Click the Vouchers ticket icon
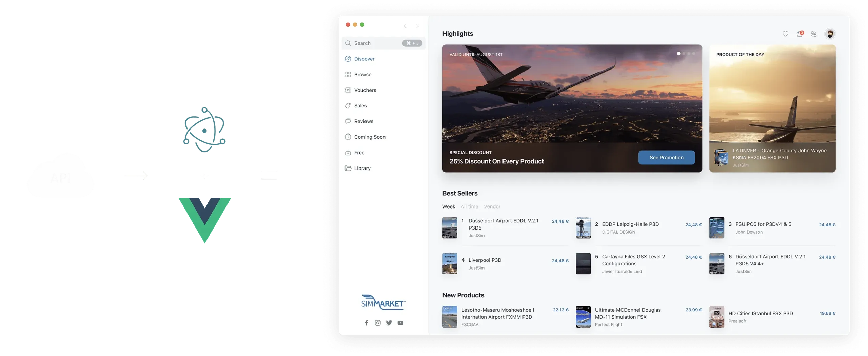The image size is (868, 356). click(x=348, y=90)
